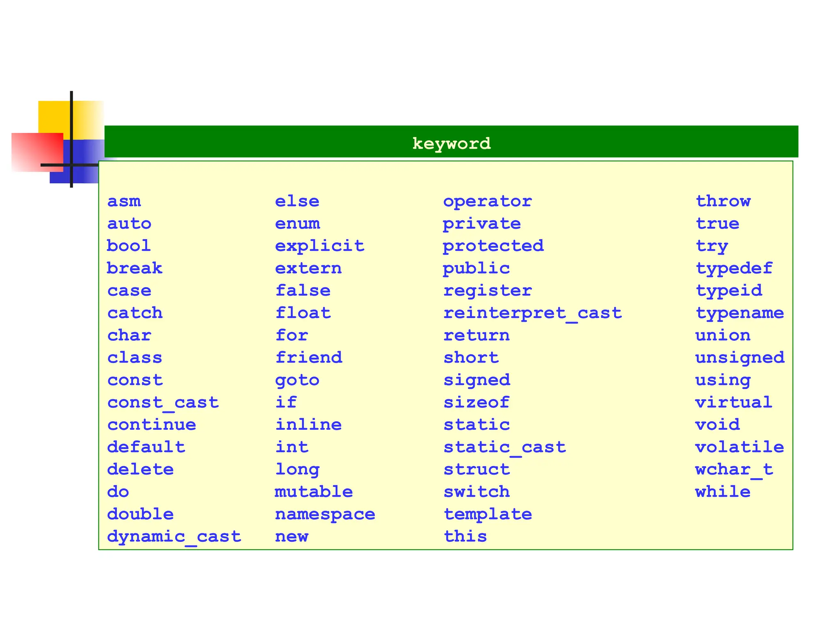Viewport: 840px width, 630px height.
Task: Click the keyword 'struct'
Action: click(476, 469)
